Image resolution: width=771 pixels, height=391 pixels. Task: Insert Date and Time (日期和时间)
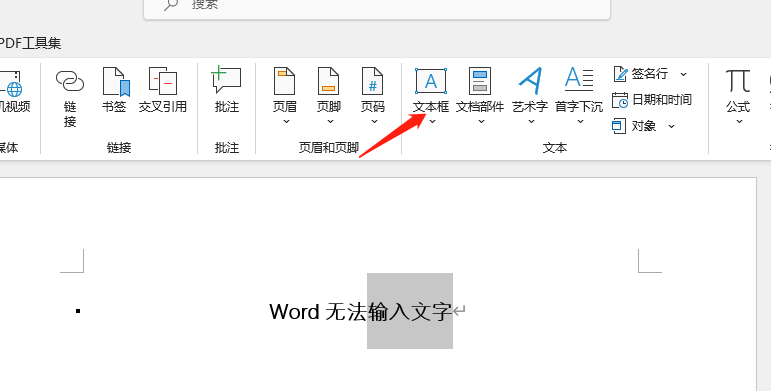[x=652, y=100]
